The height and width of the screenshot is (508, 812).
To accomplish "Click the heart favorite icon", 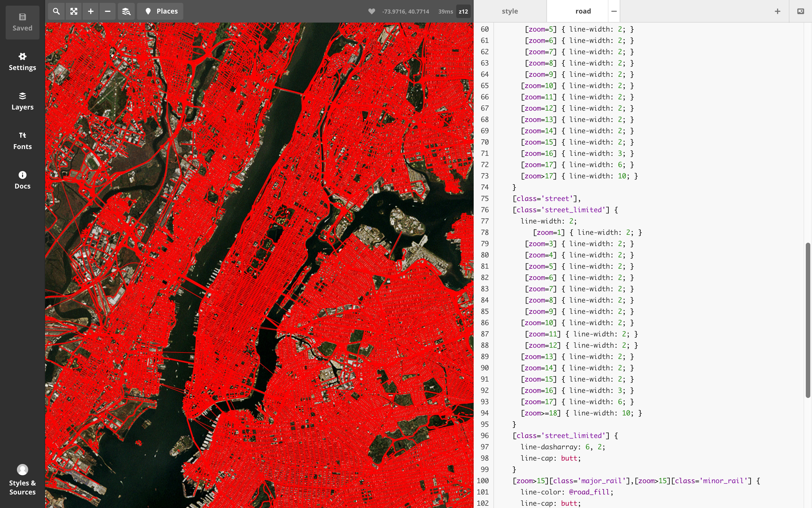I will 371,11.
